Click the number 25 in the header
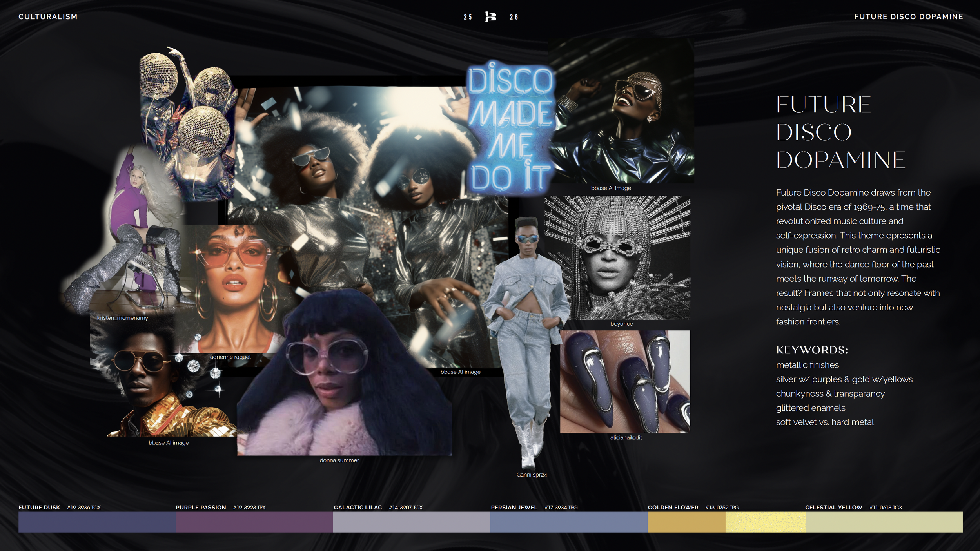Screen dimensions: 980x551 [468, 17]
